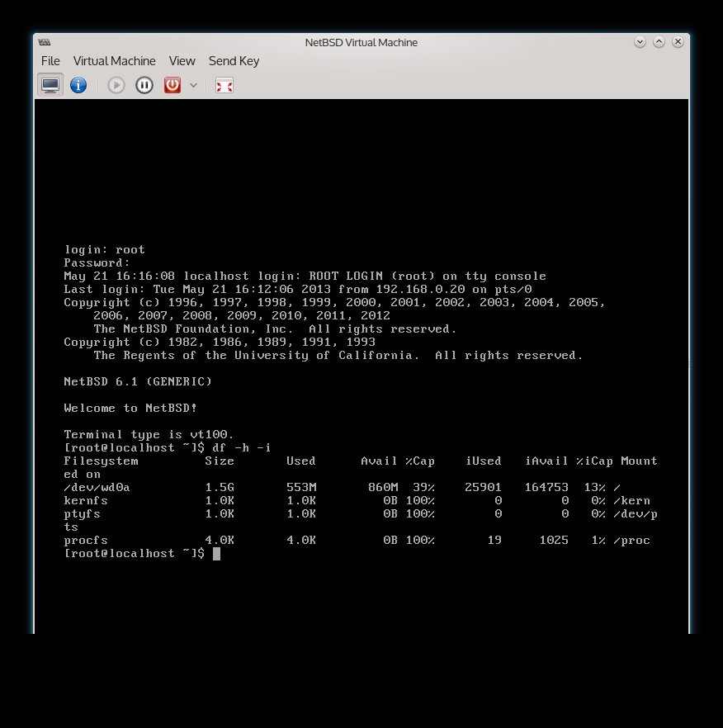Click the 164753 iAvail value

click(546, 488)
